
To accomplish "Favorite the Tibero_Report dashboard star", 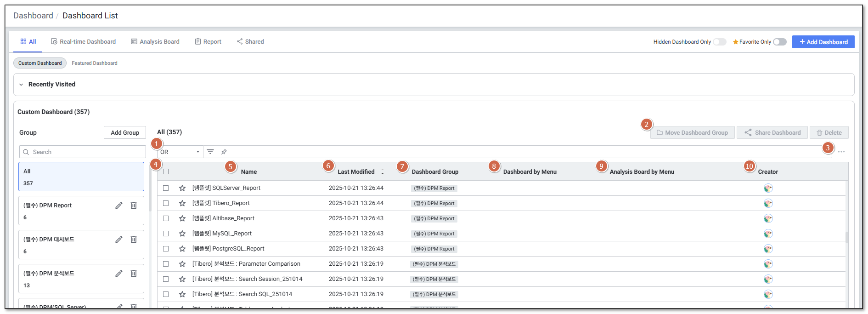I will [182, 203].
